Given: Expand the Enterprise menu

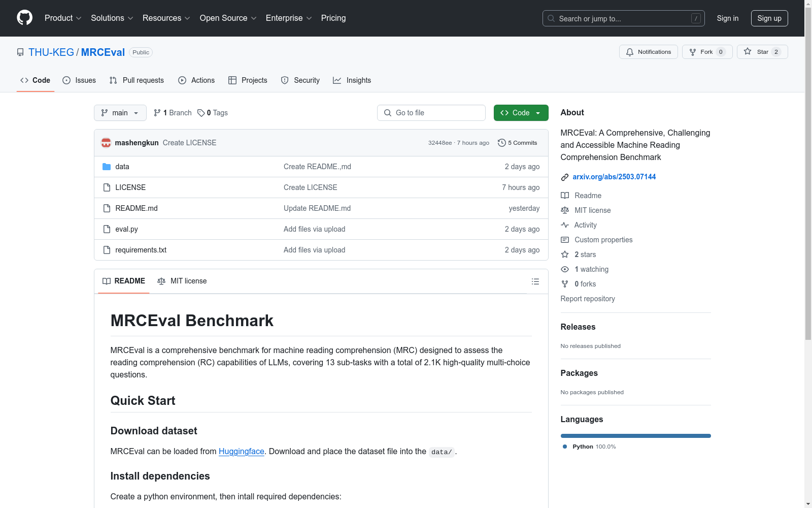Looking at the screenshot, I should [289, 18].
